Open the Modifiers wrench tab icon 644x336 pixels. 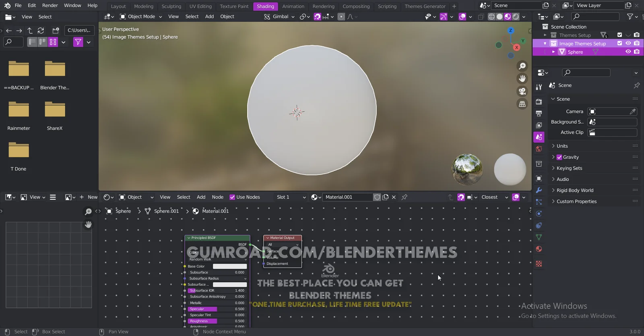click(x=539, y=190)
